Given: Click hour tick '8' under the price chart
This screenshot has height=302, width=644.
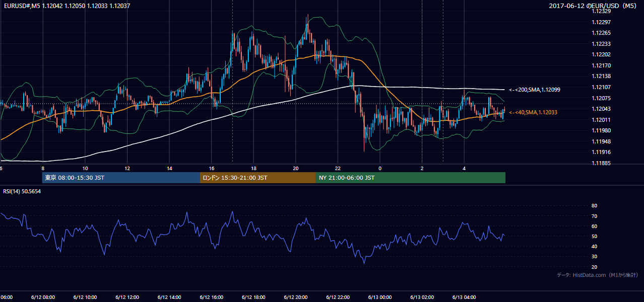Looking at the screenshot, I should (43, 168).
